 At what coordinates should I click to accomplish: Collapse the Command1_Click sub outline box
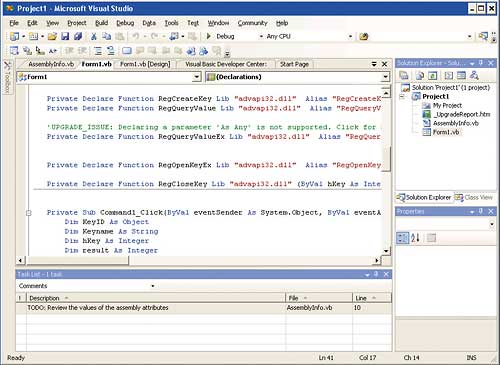tap(29, 213)
